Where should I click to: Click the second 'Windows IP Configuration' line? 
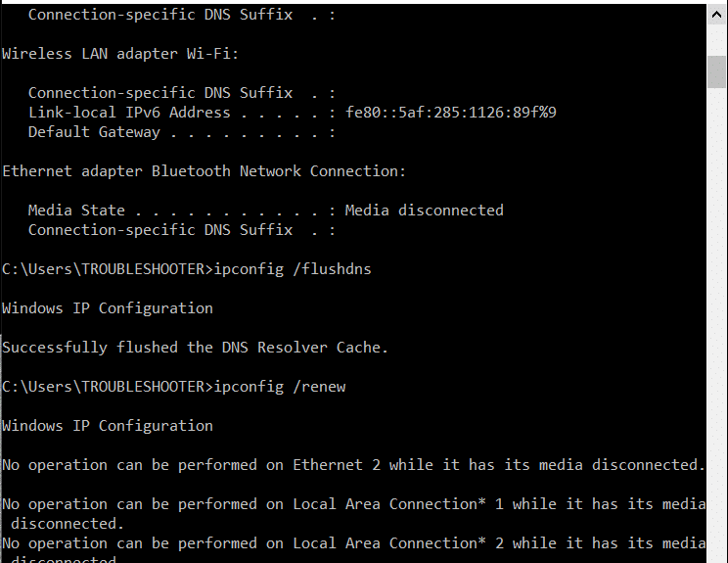click(108, 425)
